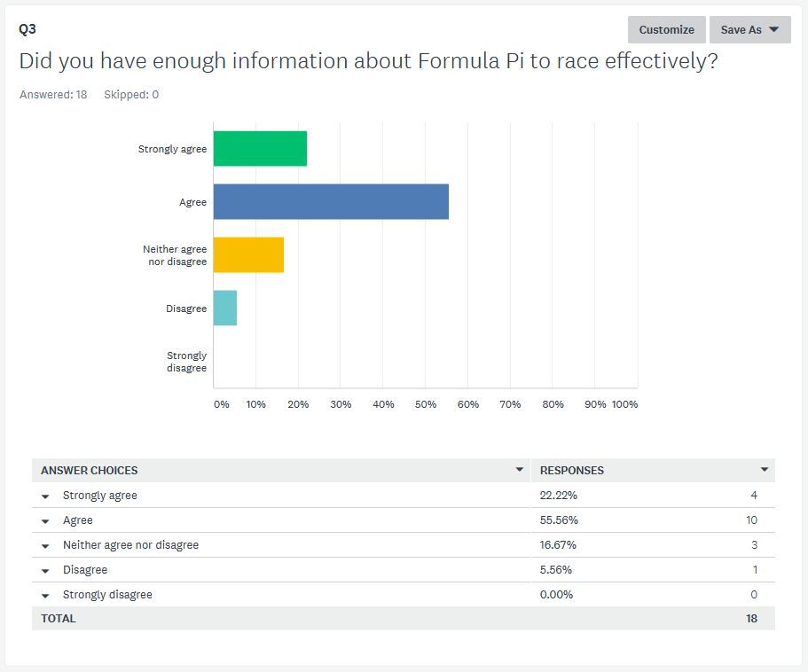Image resolution: width=808 pixels, height=672 pixels.
Task: Select the 5.56% response value
Action: pos(555,569)
